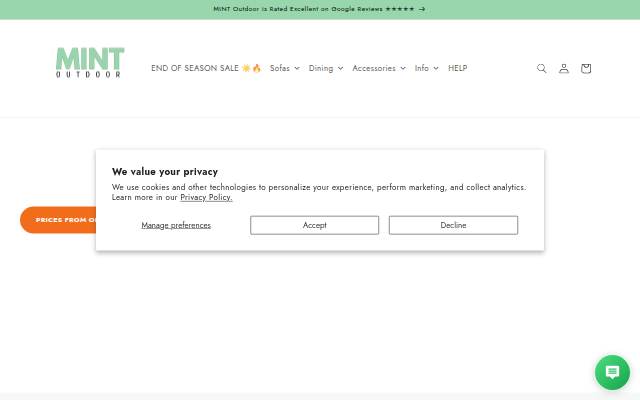
Task: Expand the Info dropdown menu
Action: point(427,68)
